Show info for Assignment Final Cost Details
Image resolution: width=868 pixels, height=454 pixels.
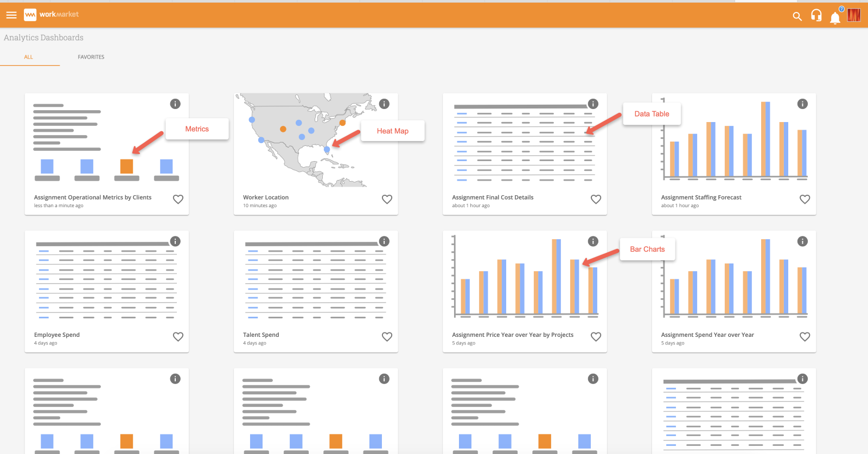(x=593, y=104)
